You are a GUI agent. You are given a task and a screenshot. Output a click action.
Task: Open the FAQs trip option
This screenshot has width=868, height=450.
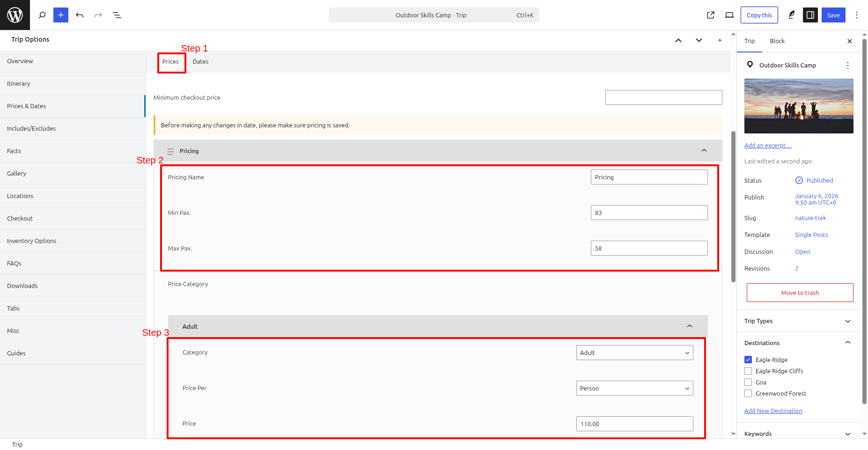[73, 264]
